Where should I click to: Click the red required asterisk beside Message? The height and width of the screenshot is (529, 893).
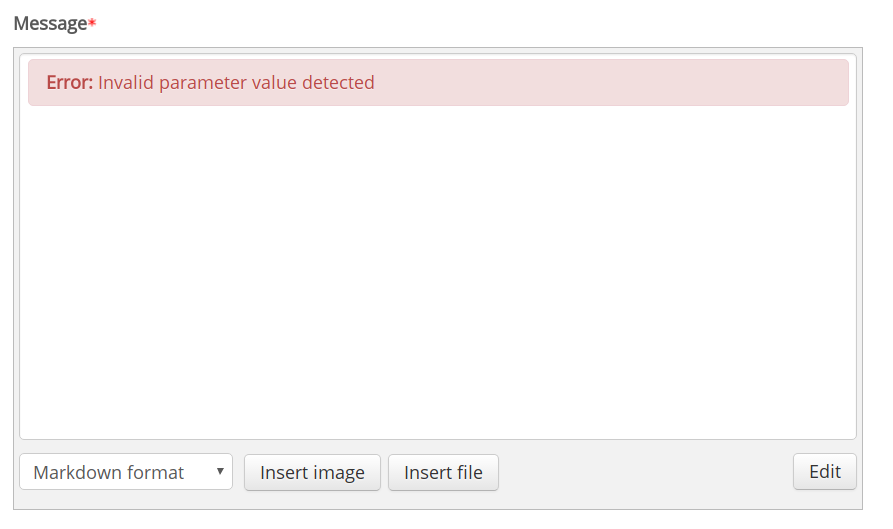[92, 23]
